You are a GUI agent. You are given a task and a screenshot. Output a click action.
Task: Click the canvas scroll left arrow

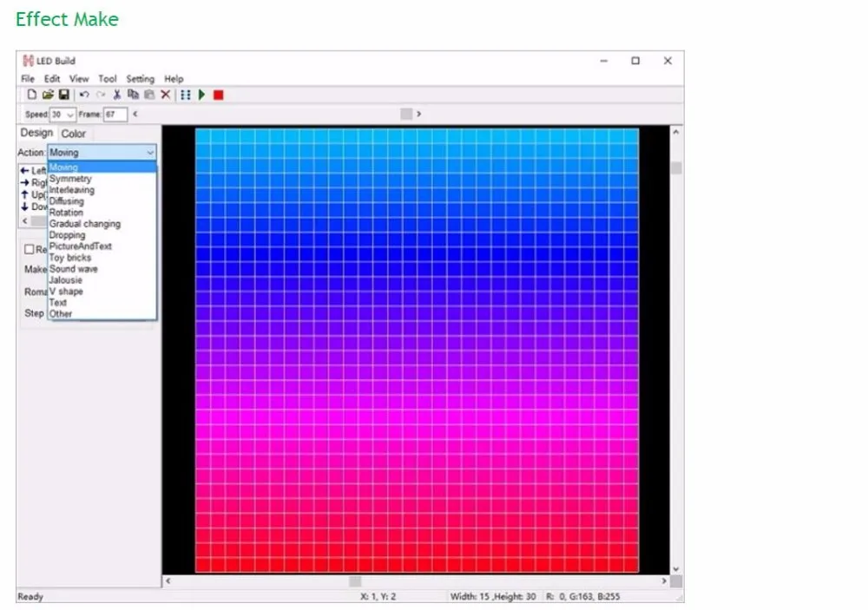pos(168,580)
